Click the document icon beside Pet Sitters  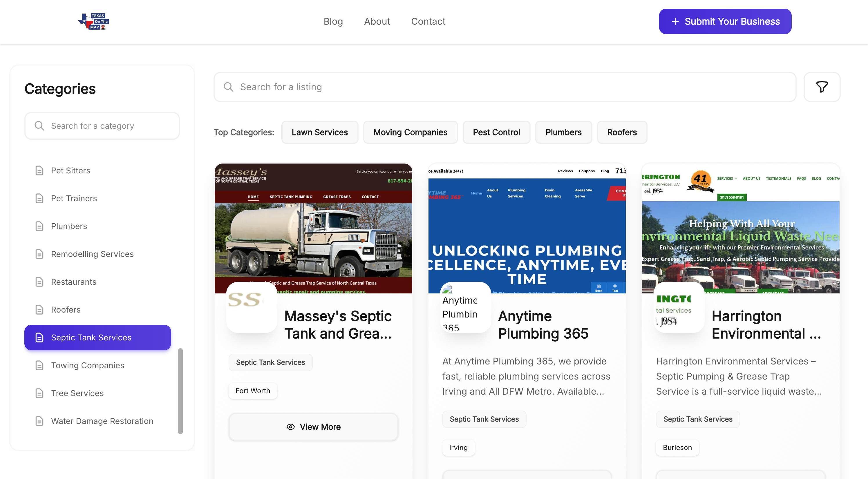[39, 170]
